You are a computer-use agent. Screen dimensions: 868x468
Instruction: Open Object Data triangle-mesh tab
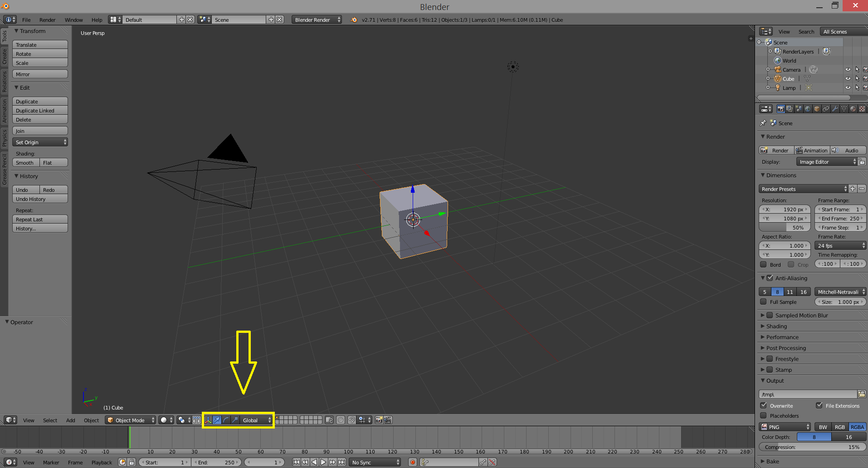click(x=844, y=109)
